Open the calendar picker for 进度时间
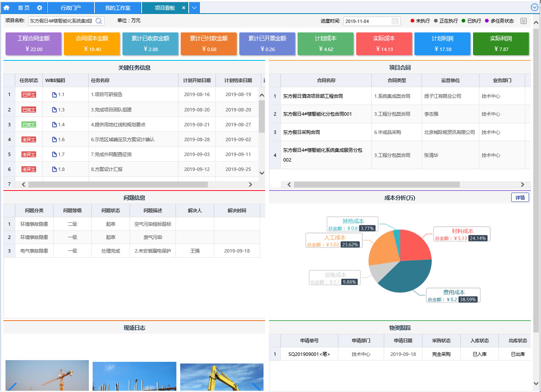Viewport: 541px width, 392px height. point(395,21)
